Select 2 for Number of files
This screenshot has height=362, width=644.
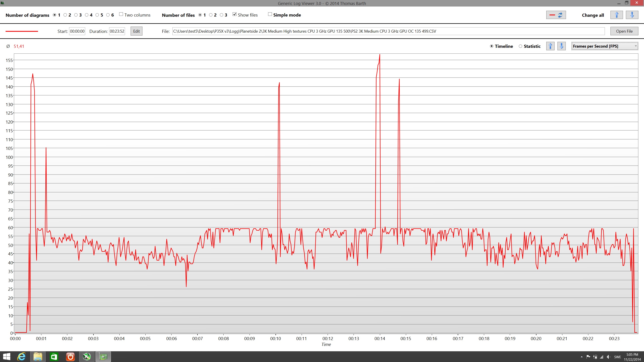click(211, 15)
